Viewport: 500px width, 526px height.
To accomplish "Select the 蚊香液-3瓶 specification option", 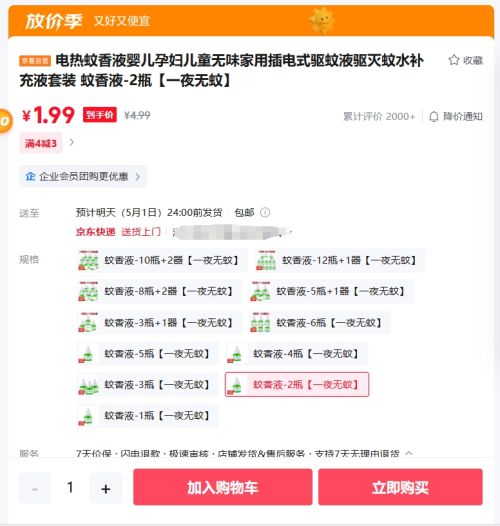I will pos(148,384).
